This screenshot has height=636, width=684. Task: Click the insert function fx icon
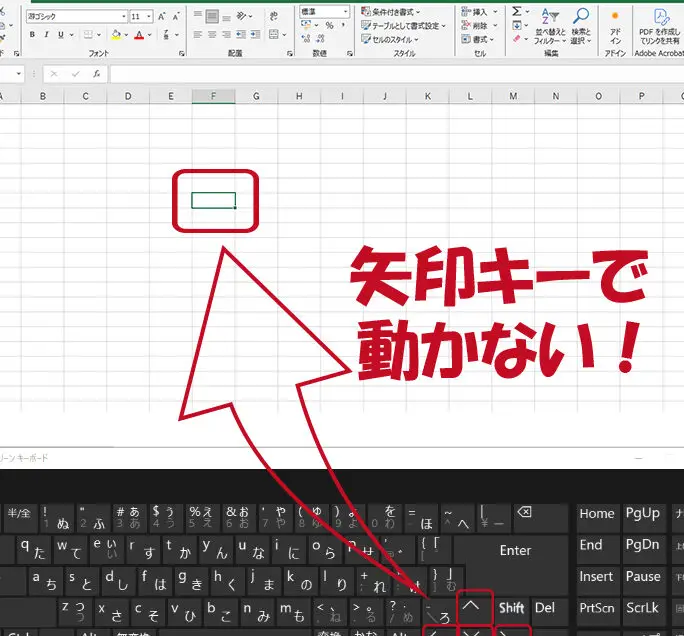point(96,74)
